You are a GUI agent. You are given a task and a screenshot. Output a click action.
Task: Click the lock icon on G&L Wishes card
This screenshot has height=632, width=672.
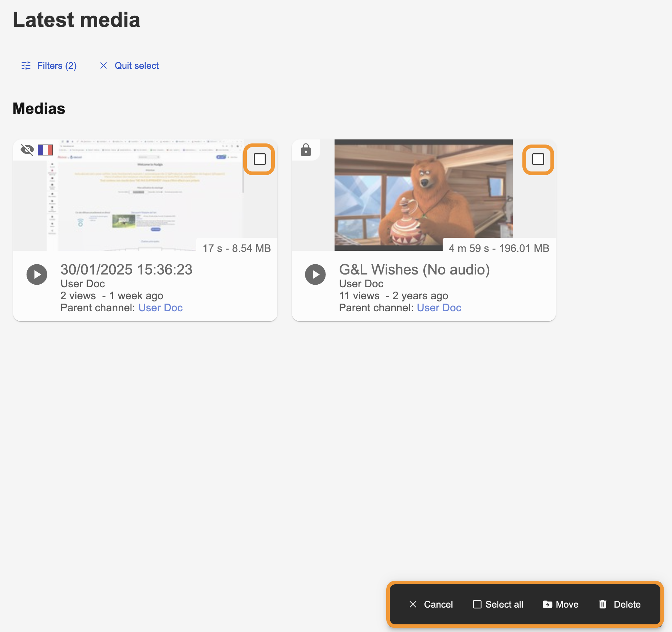[306, 150]
